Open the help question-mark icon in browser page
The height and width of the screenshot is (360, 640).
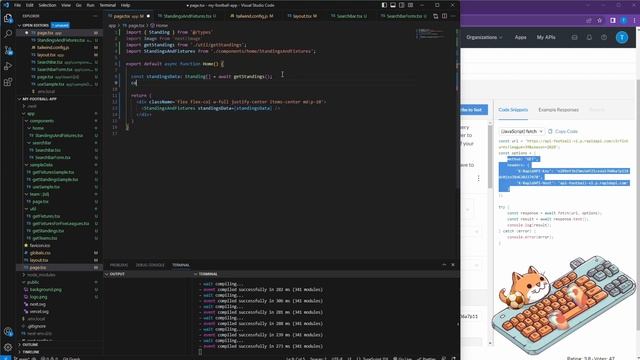tap(604, 38)
